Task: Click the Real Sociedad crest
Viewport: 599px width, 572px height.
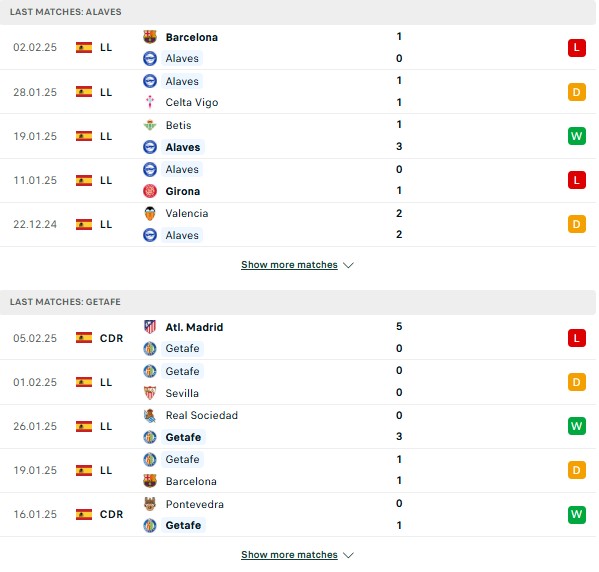Action: (x=150, y=415)
